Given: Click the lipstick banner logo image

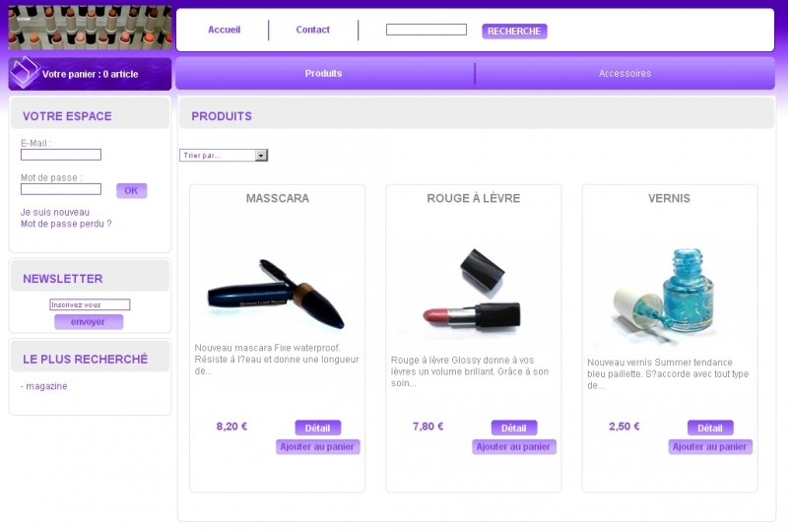Looking at the screenshot, I should [90, 29].
